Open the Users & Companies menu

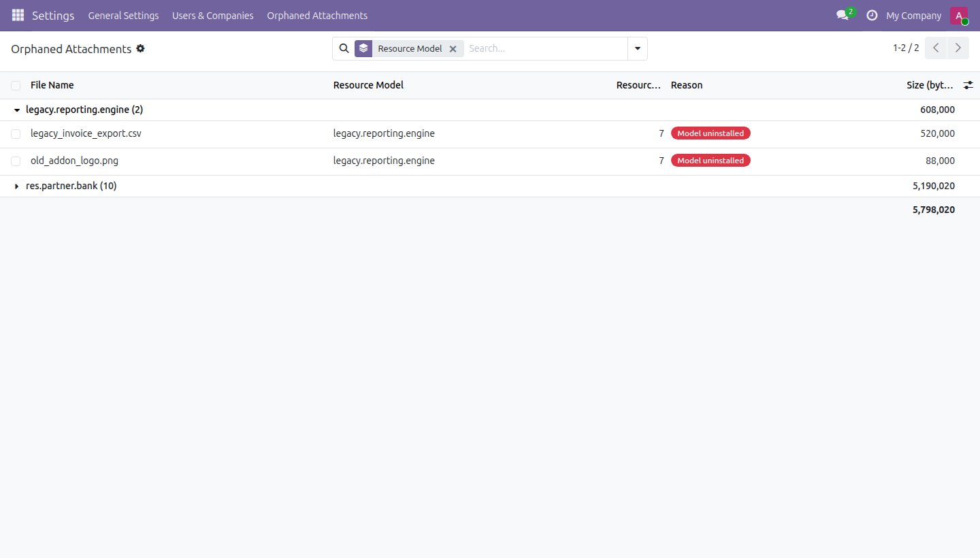pyautogui.click(x=213, y=16)
